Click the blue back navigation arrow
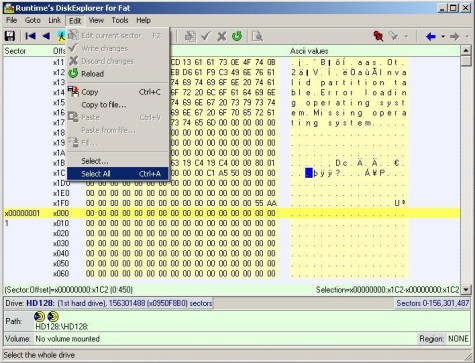The height and width of the screenshot is (363, 475). point(431,36)
